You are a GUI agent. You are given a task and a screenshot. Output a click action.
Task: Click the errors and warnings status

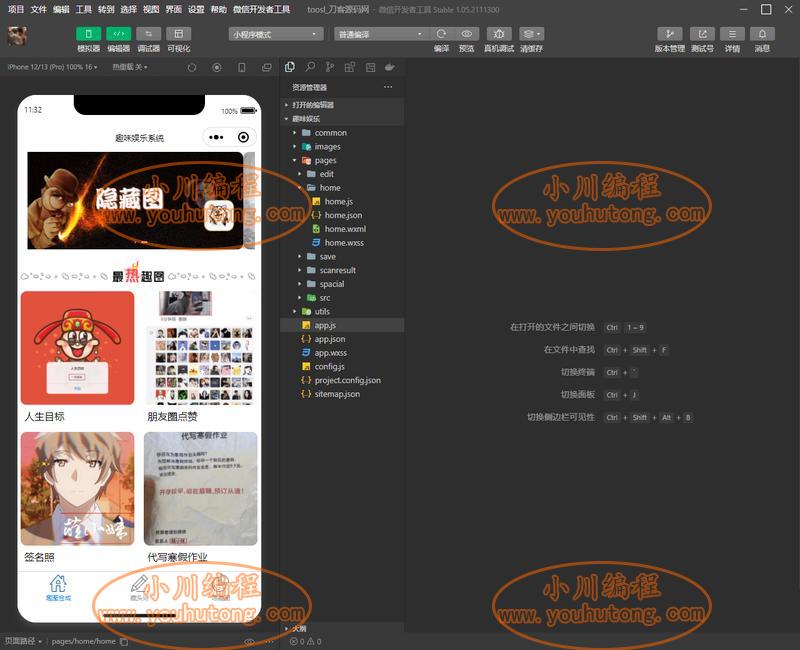click(305, 641)
